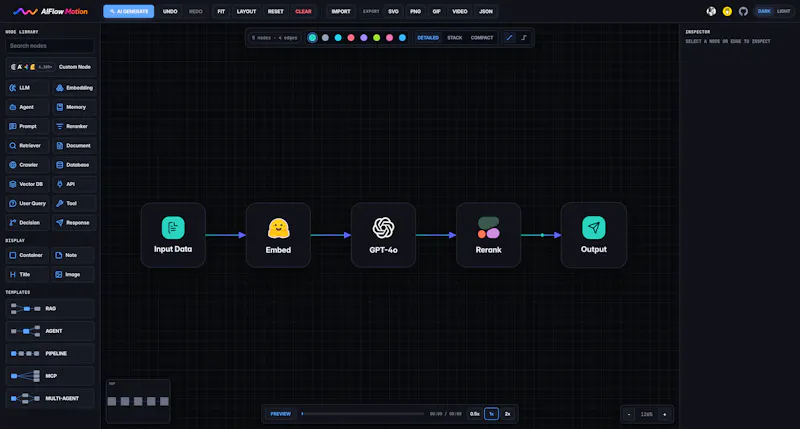800x429 pixels.
Task: Select the Memory node type
Action: click(74, 107)
